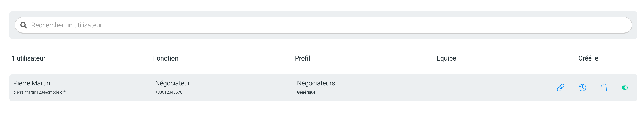Sort by the Profil column header
The image size is (644, 130).
tap(302, 58)
